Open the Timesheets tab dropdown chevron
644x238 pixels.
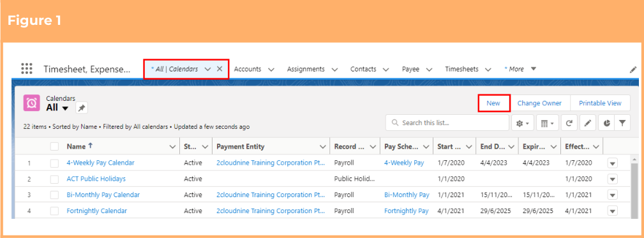coord(488,70)
